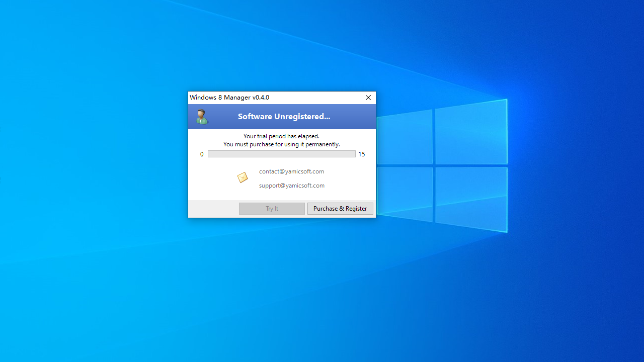Close the Windows 8 Manager dialog
Screen dimensions: 644x362
point(368,98)
